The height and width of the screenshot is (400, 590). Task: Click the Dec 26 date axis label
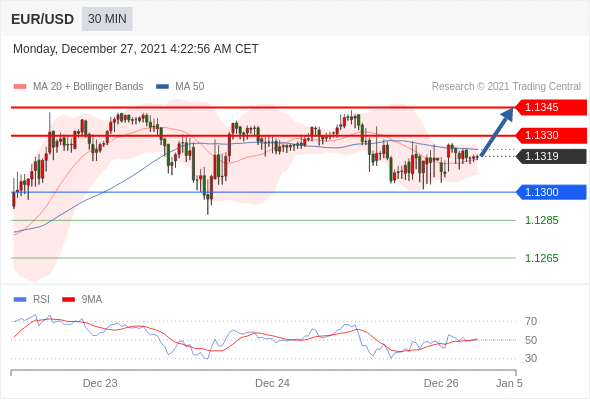pyautogui.click(x=441, y=383)
